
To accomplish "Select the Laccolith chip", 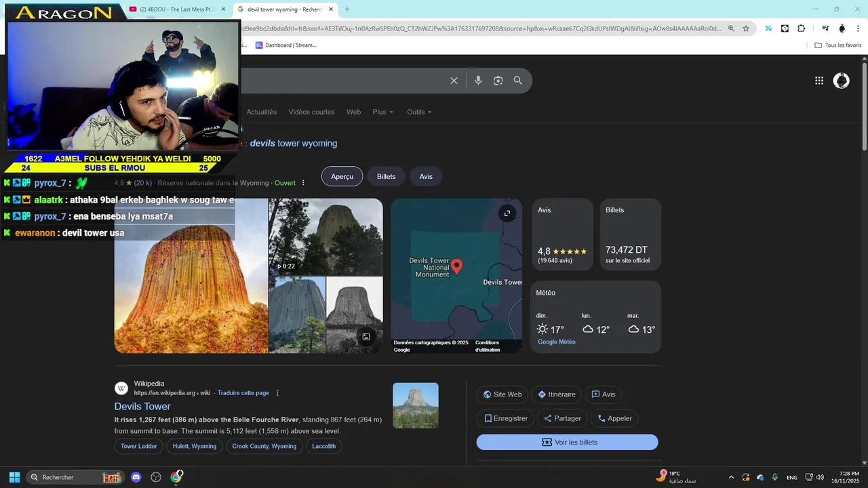I will [324, 447].
